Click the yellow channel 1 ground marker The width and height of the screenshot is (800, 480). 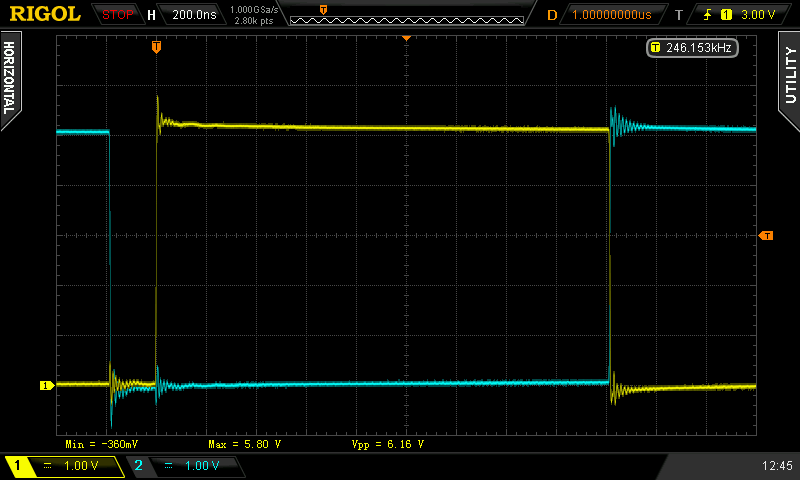[45, 385]
